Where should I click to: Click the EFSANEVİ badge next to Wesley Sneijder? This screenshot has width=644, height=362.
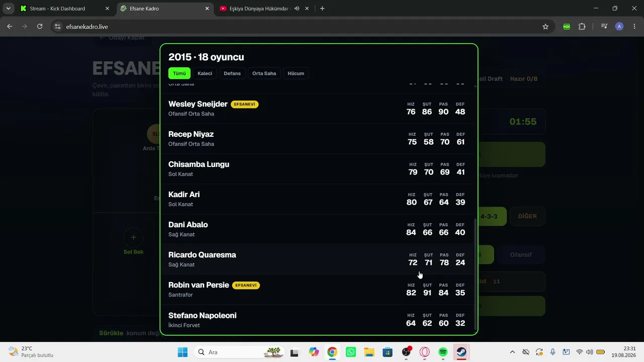245,104
